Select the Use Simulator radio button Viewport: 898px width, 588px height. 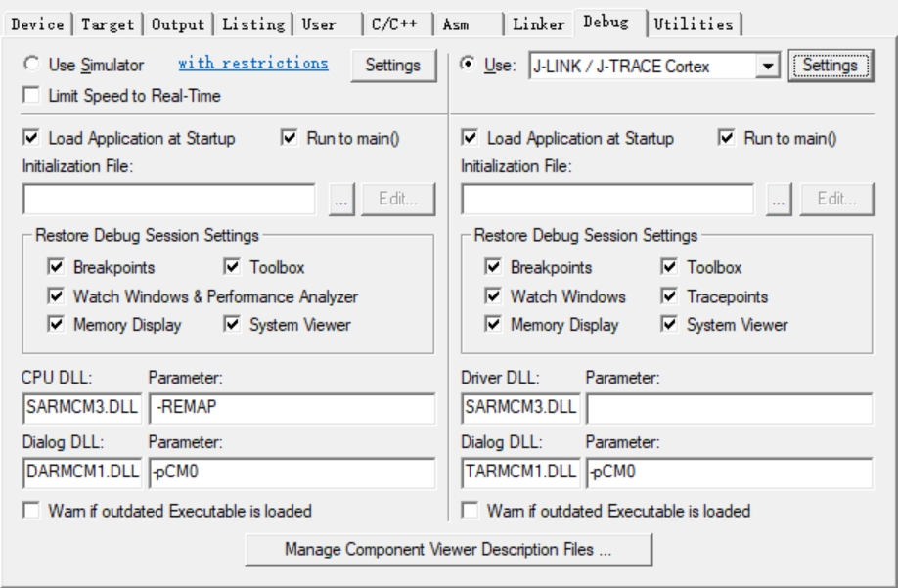pyautogui.click(x=32, y=66)
